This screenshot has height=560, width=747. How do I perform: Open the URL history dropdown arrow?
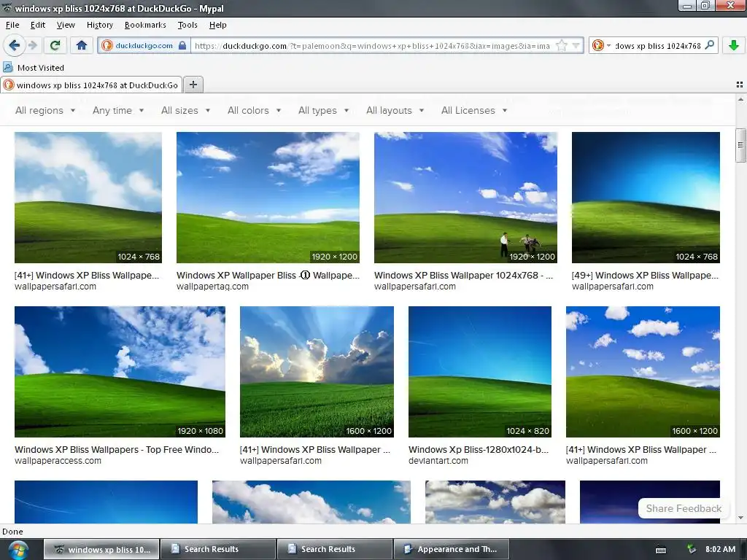576,45
